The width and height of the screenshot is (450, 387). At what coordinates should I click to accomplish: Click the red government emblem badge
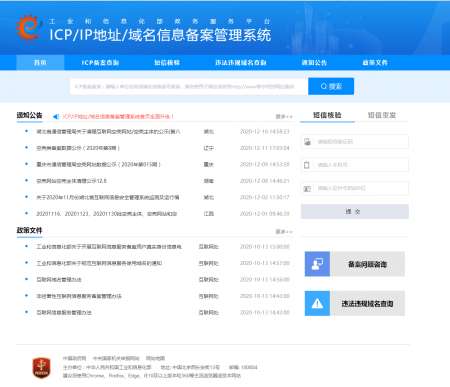(x=41, y=368)
